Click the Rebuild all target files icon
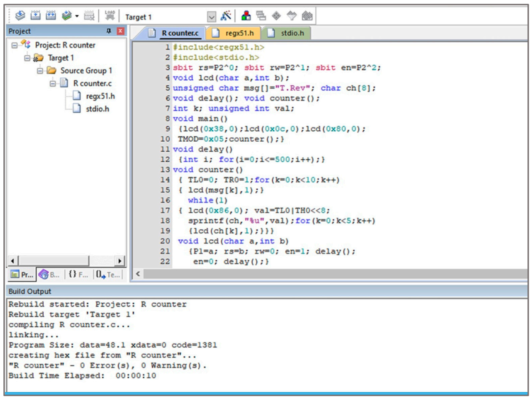Image resolution: width=532 pixels, height=399 pixels. click(x=51, y=16)
